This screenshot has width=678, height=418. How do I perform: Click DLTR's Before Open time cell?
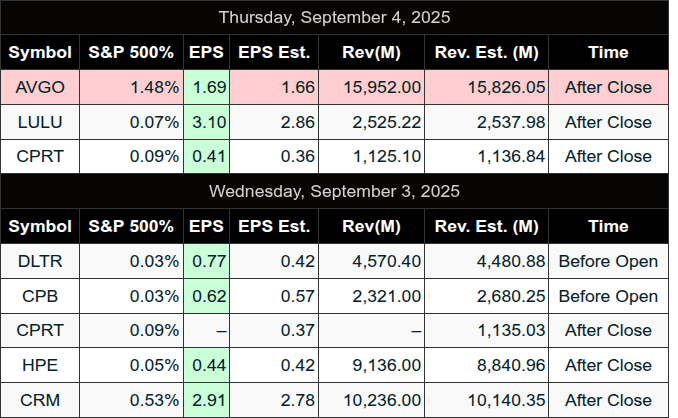(x=608, y=262)
